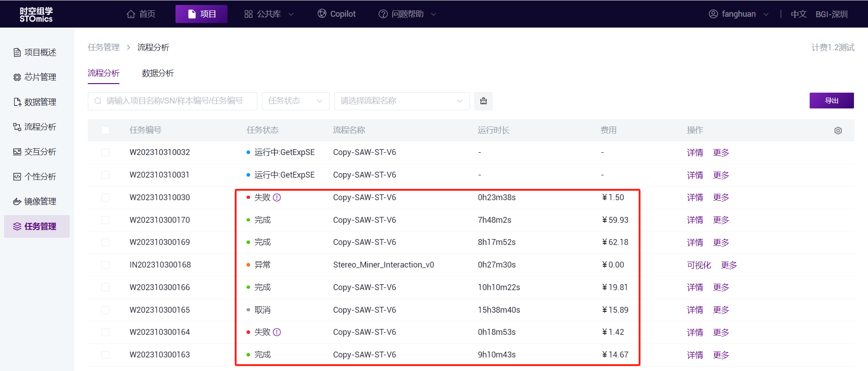Click task number W202310300169
Image resolution: width=868 pixels, height=371 pixels.
click(160, 242)
